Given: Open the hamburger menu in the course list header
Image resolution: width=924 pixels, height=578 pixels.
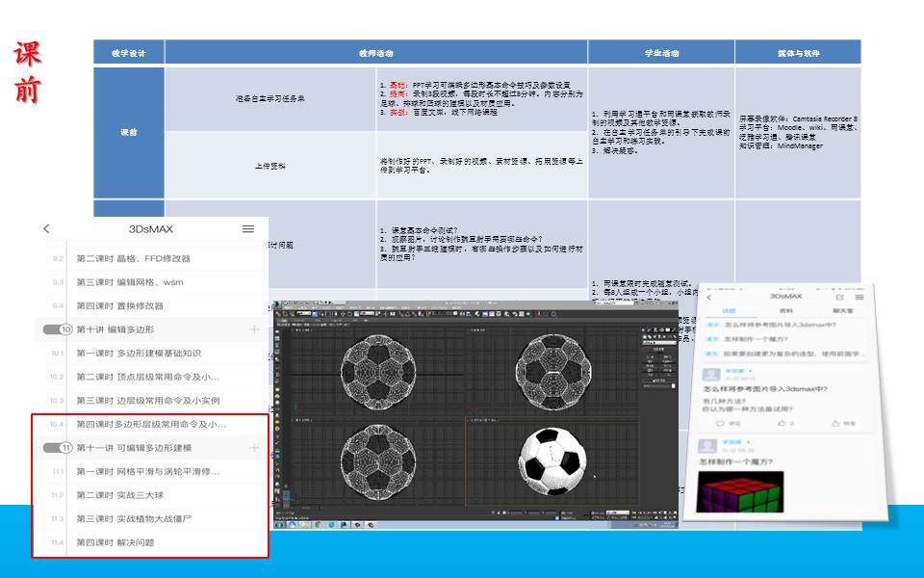Looking at the screenshot, I should pos(248,229).
